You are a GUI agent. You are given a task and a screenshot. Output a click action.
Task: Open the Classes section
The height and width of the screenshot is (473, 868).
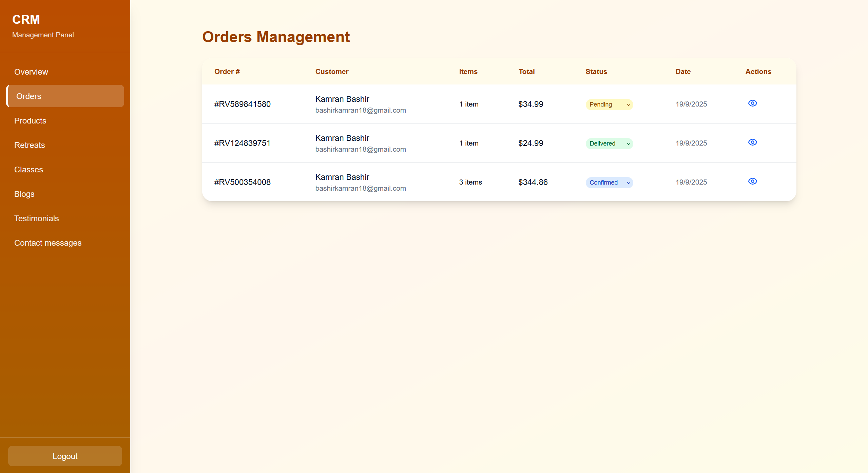pyautogui.click(x=28, y=169)
